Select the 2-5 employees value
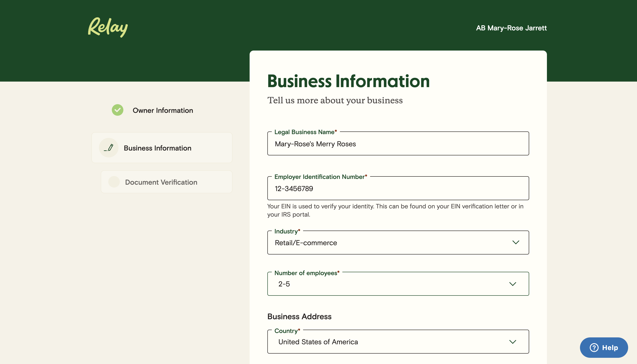 [x=284, y=284]
